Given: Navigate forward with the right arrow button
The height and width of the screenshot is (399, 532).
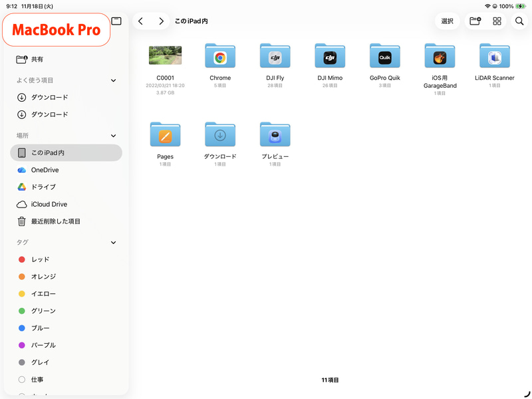Looking at the screenshot, I should tap(160, 21).
